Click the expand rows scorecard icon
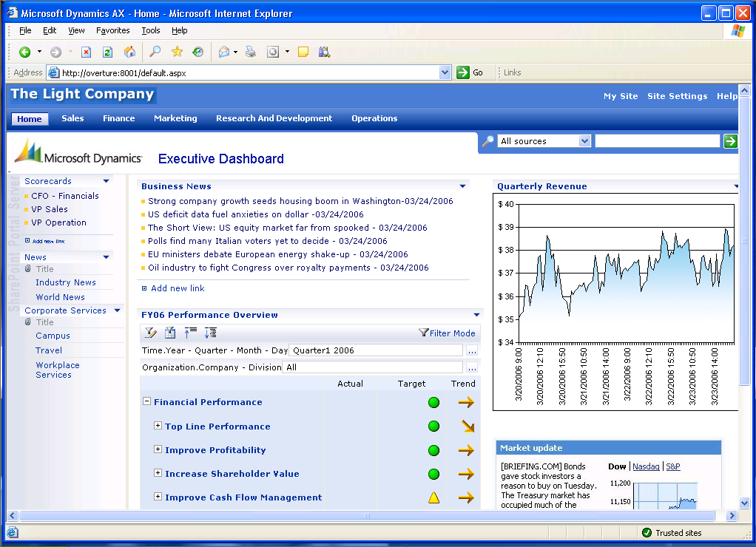Screen dimensions: 756x547 (210, 333)
